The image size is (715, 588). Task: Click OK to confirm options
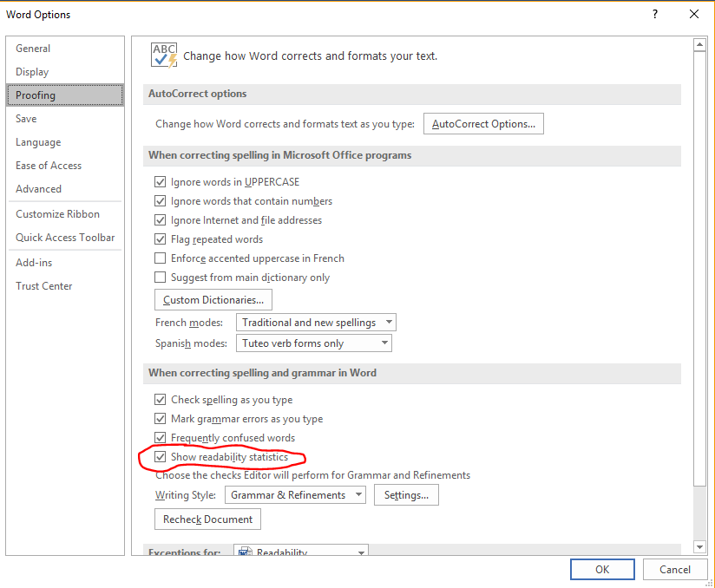pyautogui.click(x=602, y=570)
